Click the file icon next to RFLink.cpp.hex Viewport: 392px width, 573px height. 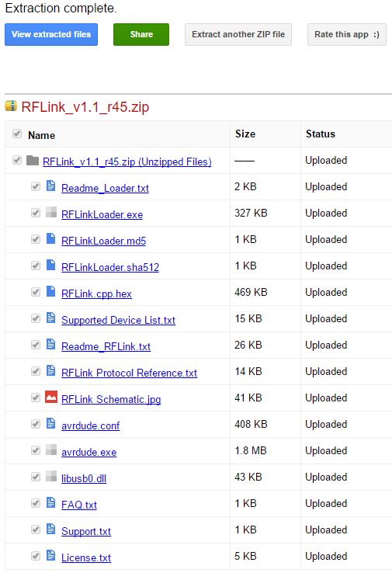51,291
